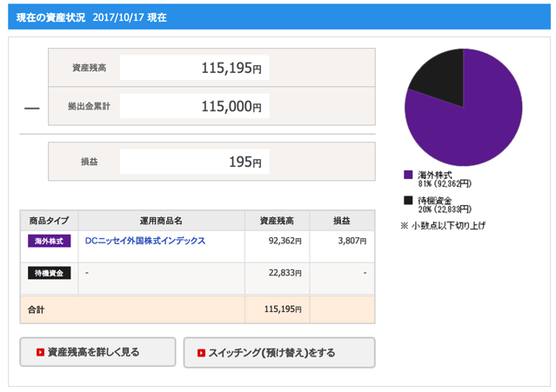Click the purple 海外株式 legend swatch
The height and width of the screenshot is (392, 556).
[408, 175]
